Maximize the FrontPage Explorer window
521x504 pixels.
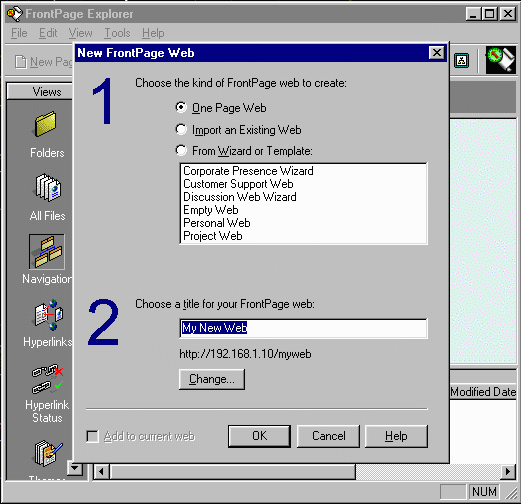pyautogui.click(x=490, y=14)
